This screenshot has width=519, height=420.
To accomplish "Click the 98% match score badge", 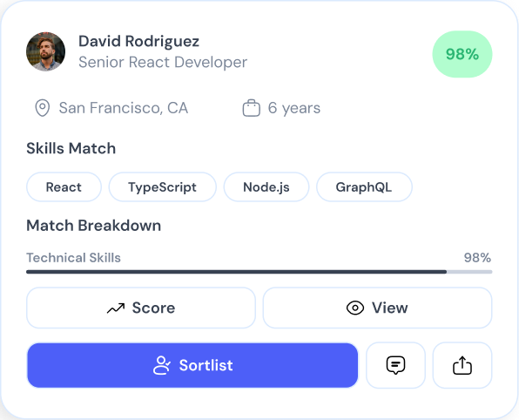I will point(462,54).
